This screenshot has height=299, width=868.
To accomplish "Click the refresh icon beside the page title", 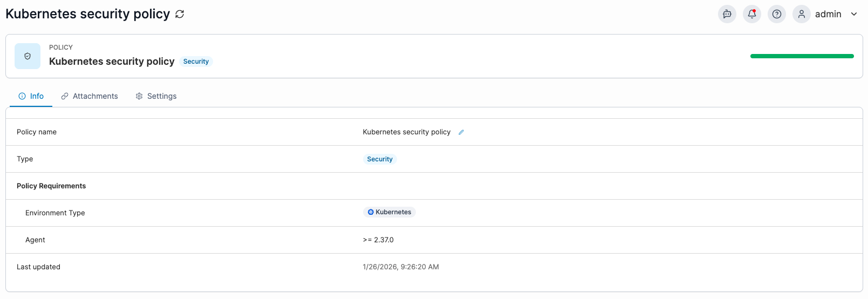I will coord(180,15).
